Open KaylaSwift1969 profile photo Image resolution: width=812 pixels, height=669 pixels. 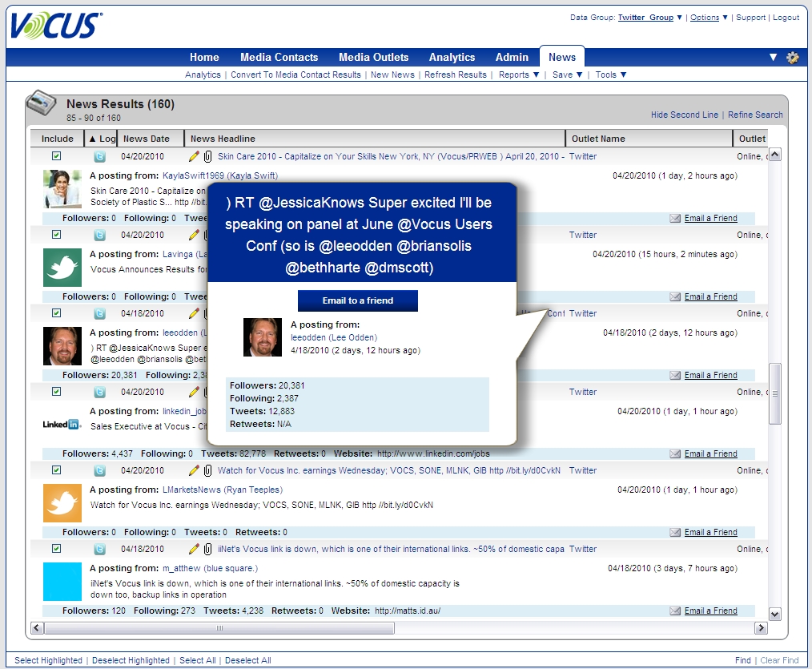tap(62, 189)
